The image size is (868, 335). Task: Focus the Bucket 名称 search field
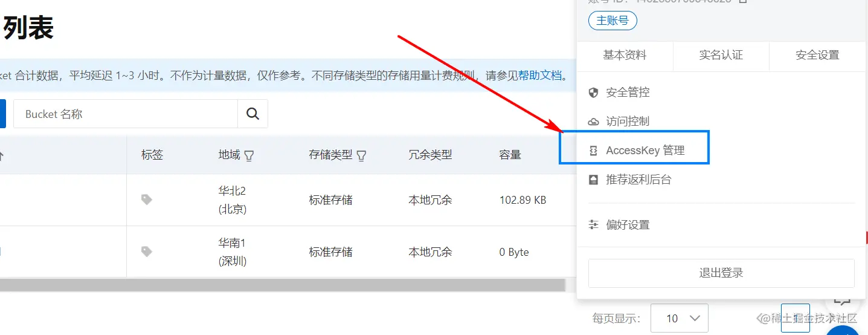(x=126, y=114)
